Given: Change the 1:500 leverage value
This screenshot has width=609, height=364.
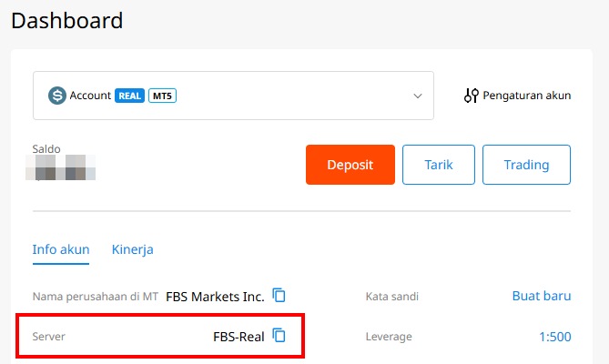Looking at the screenshot, I should 555,337.
